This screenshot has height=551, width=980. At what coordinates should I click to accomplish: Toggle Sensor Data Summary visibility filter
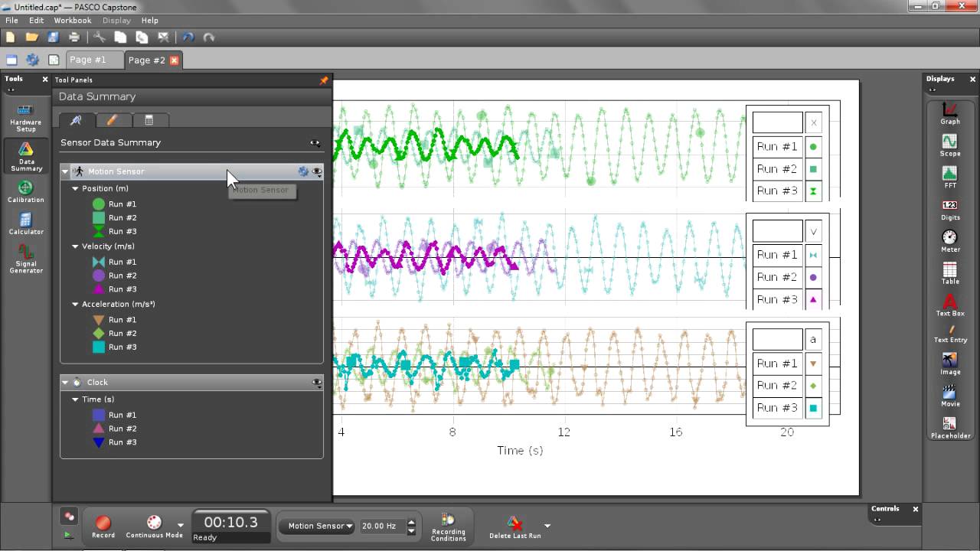pyautogui.click(x=315, y=143)
